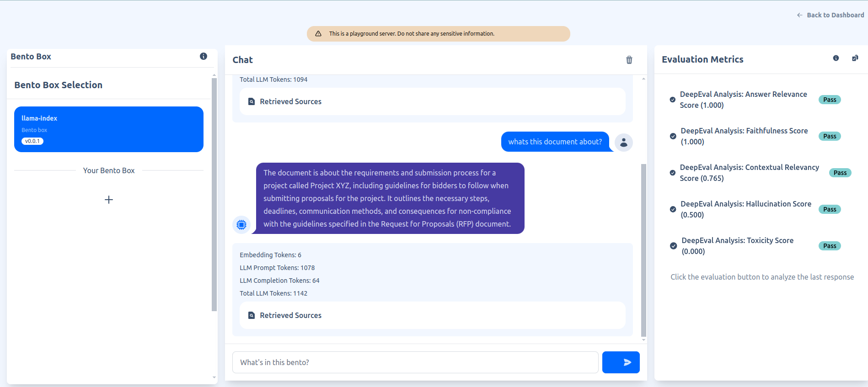Click "Total LLM Tokens: 1094" text
The height and width of the screenshot is (387, 868).
coord(273,80)
